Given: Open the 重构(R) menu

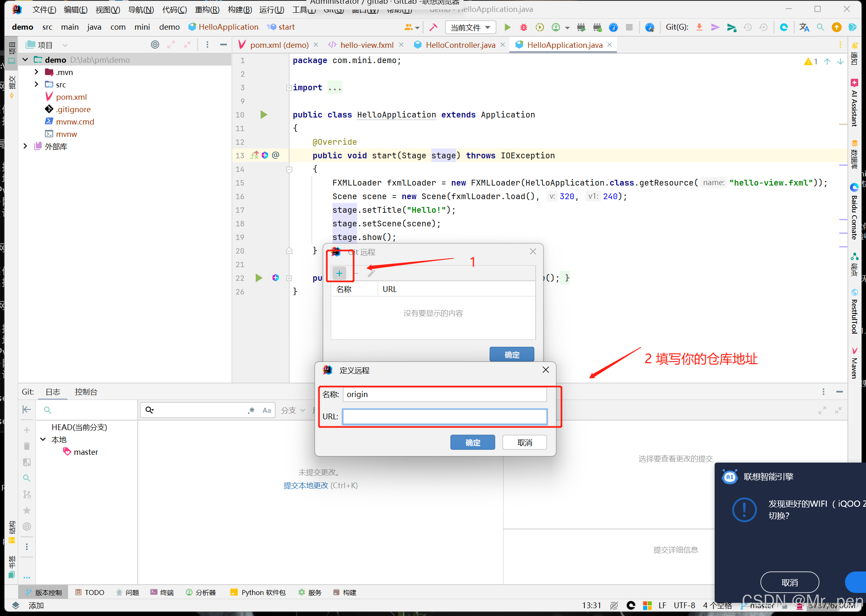Looking at the screenshot, I should [207, 9].
